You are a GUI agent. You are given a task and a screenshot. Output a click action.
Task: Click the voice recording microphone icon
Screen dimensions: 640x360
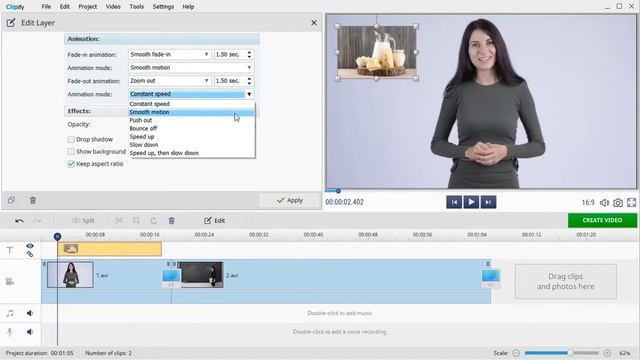(10, 332)
